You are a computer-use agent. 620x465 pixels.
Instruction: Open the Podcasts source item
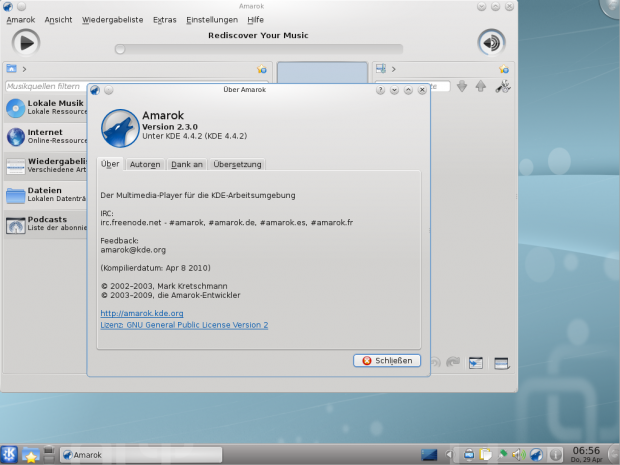pos(47,224)
